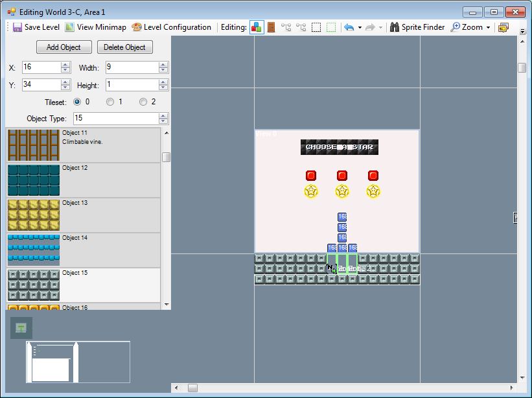
Task: Focus the X position field
Action: 41,67
